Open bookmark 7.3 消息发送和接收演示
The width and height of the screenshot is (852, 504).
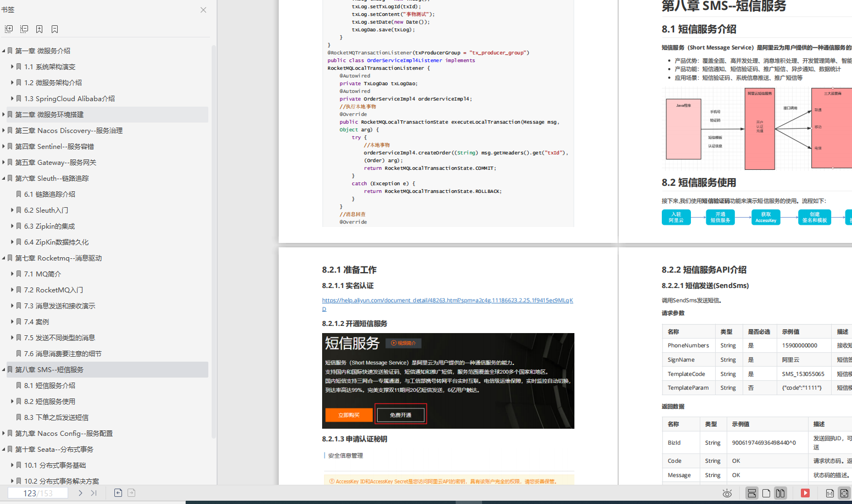point(59,306)
